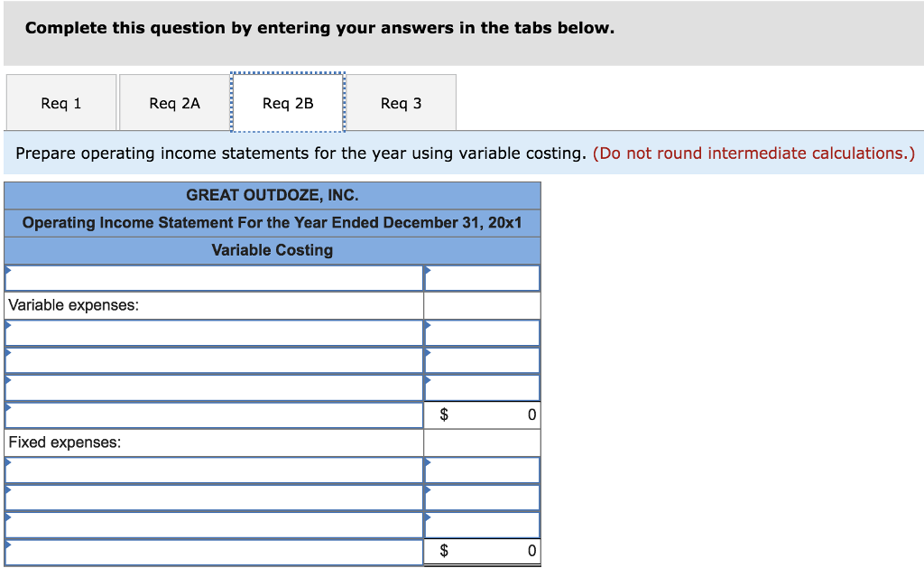The image size is (924, 568).
Task: Open the second dropdown under Fixed expenses
Action: (x=214, y=497)
